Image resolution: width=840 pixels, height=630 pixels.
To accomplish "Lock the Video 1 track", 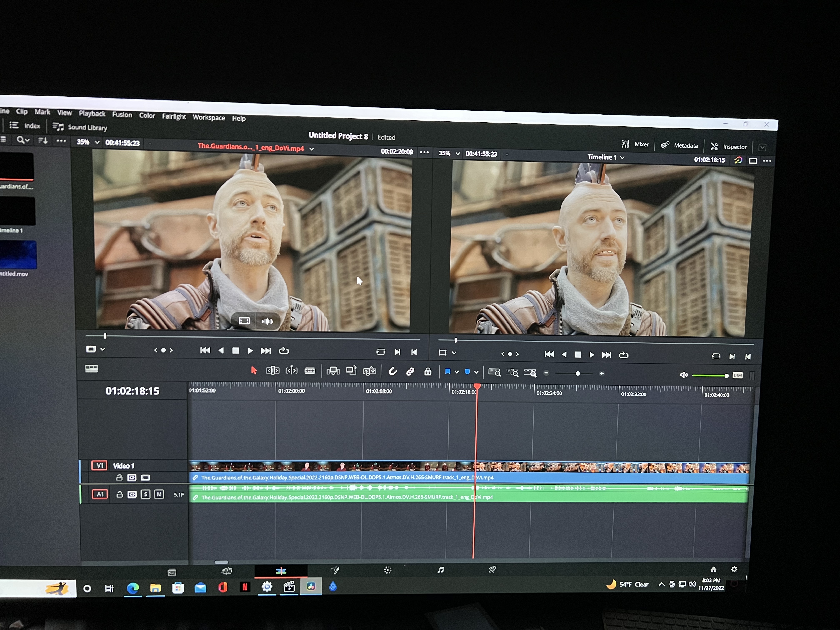I will pyautogui.click(x=119, y=478).
